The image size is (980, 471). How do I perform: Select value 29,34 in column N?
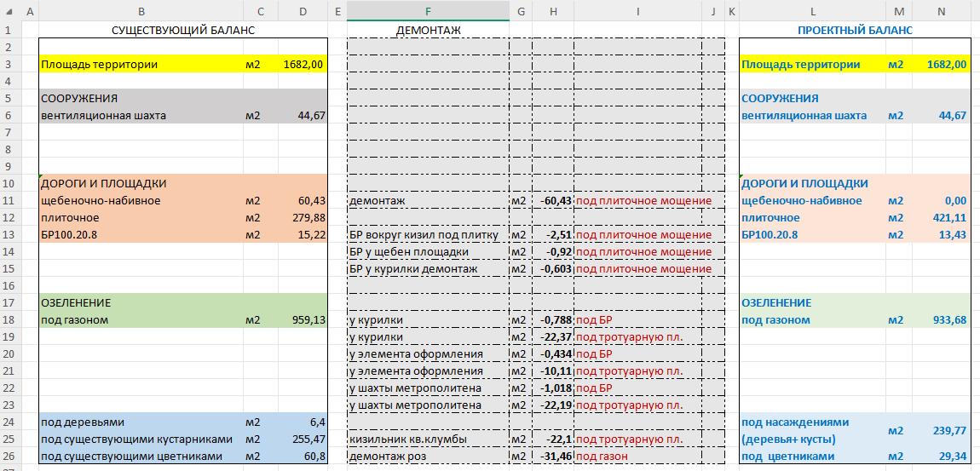(942, 456)
